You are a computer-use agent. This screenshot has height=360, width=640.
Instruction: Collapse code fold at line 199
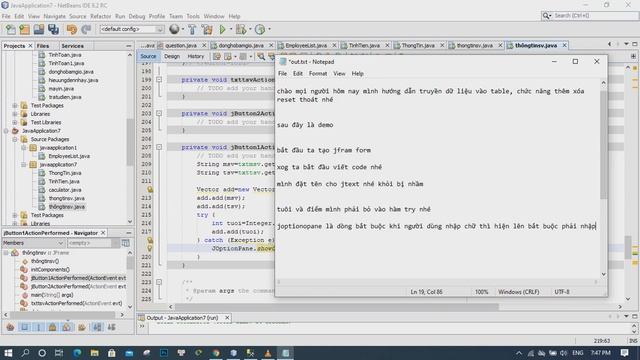pyautogui.click(x=159, y=80)
